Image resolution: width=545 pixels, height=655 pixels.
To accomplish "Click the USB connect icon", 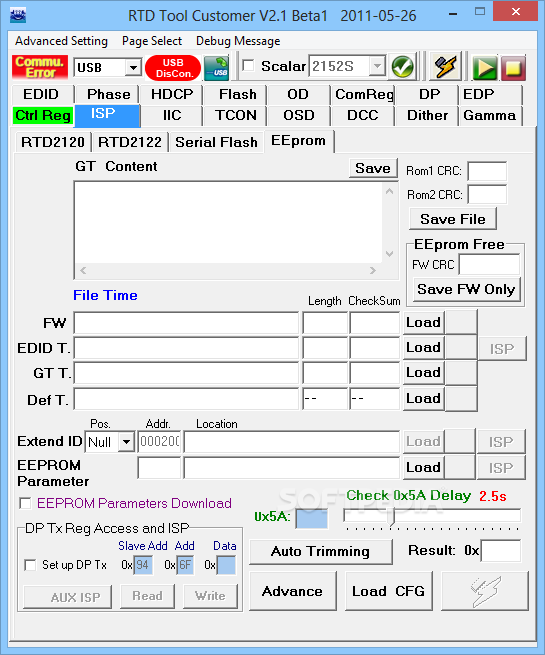I will 217,68.
